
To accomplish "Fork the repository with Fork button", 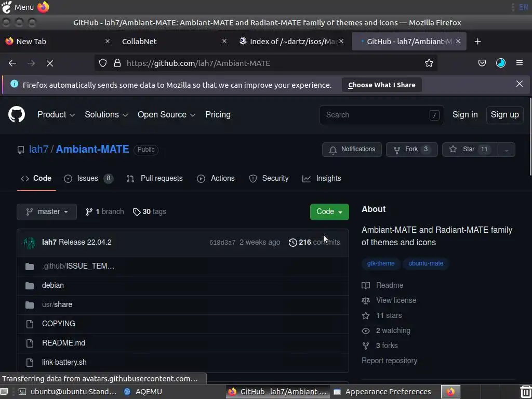I will [411, 150].
